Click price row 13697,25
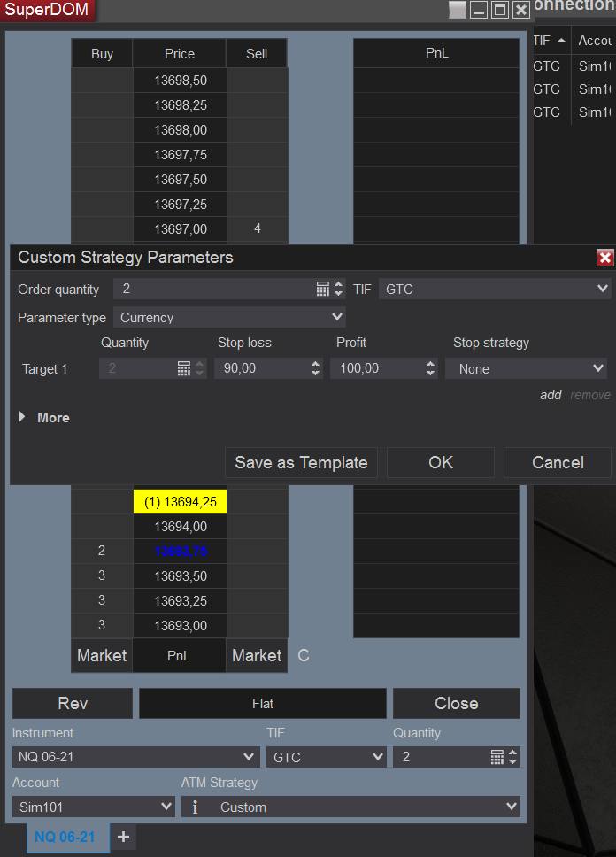The width and height of the screenshot is (616, 857). click(x=181, y=205)
